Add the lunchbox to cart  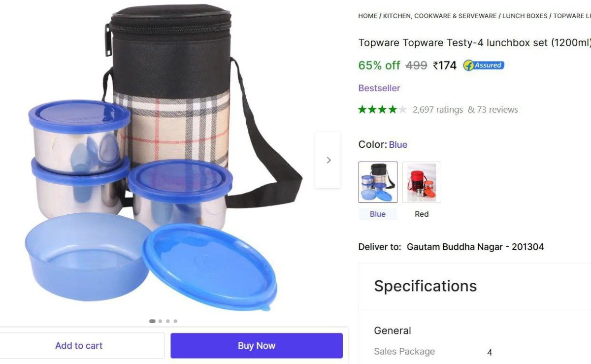[80, 346]
